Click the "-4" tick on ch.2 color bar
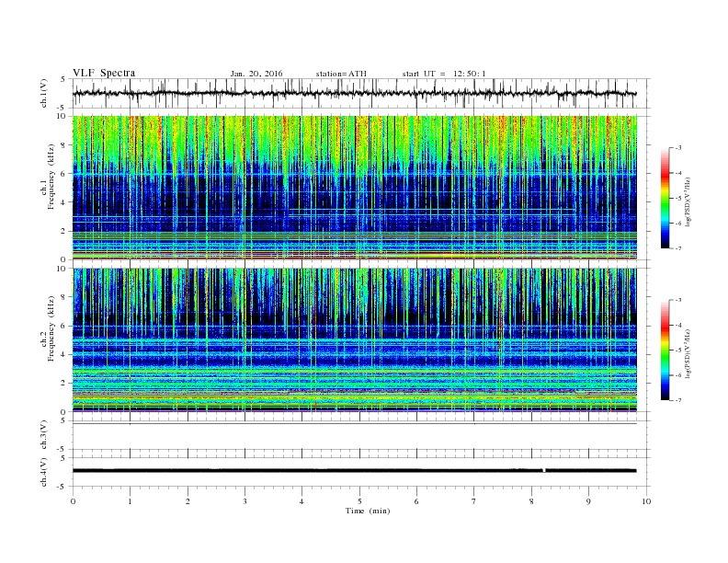 (x=678, y=325)
